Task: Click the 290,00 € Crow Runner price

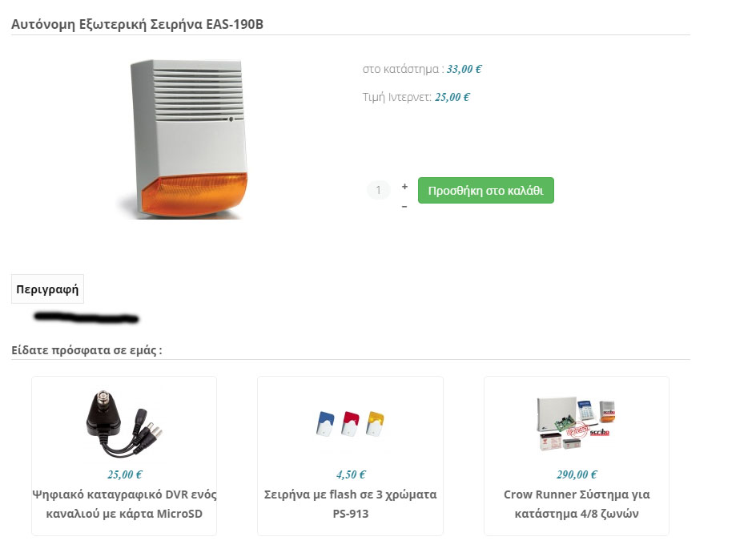Action: pyautogui.click(x=577, y=474)
